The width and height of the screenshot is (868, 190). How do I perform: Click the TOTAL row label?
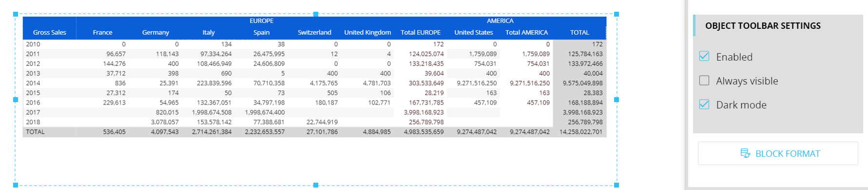[x=35, y=132]
